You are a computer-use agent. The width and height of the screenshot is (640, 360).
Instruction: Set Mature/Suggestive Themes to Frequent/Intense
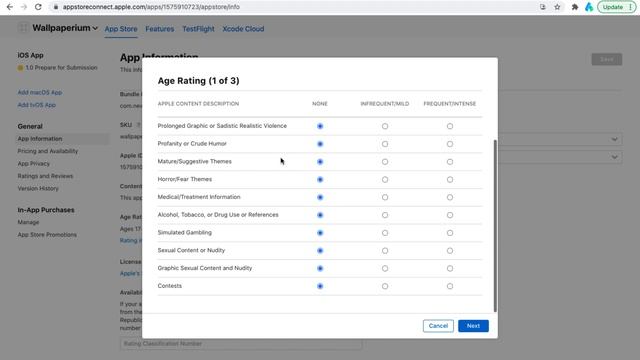450,162
